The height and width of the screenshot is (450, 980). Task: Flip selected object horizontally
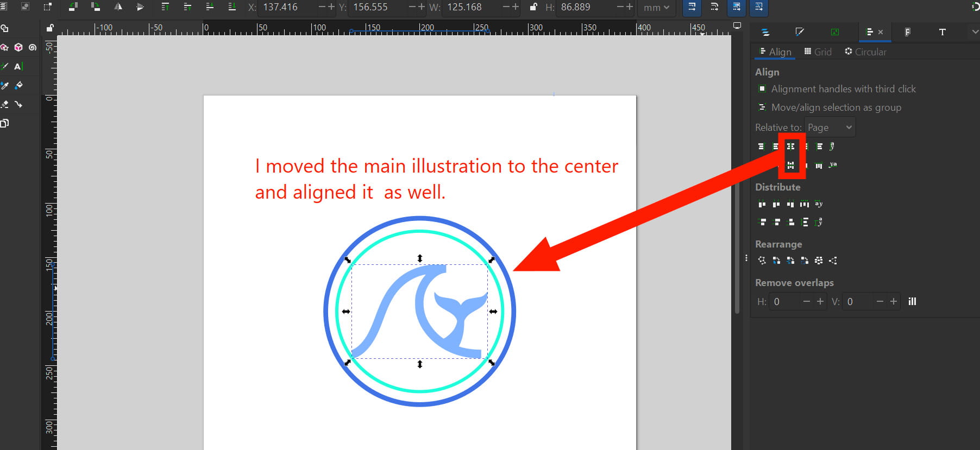pos(118,7)
